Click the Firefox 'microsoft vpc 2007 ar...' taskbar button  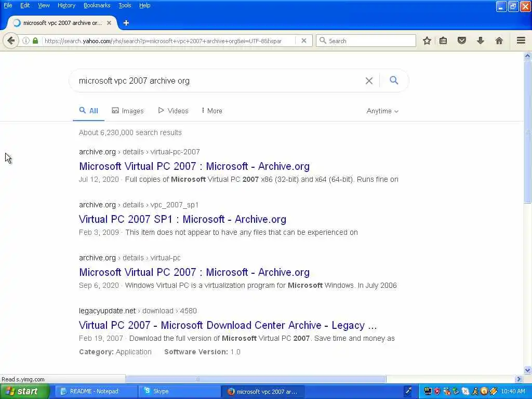(262, 391)
